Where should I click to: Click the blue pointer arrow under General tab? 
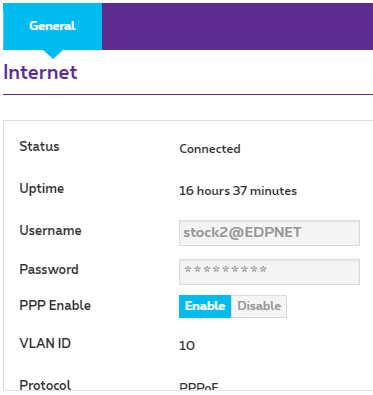coord(53,54)
